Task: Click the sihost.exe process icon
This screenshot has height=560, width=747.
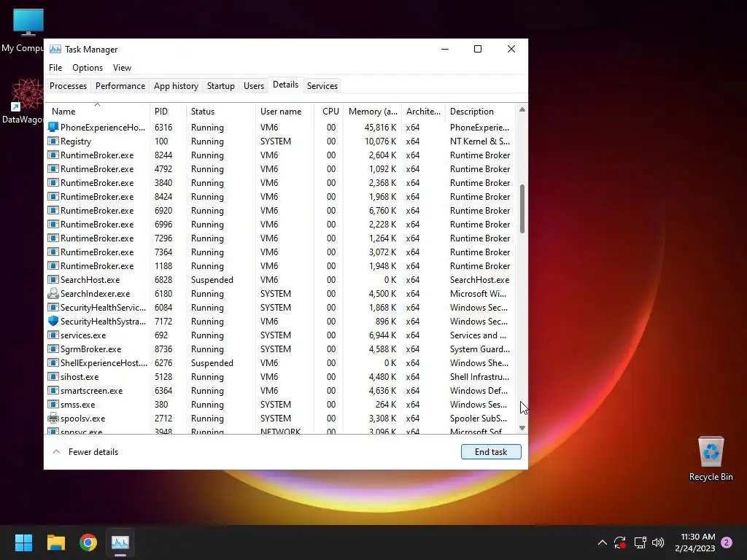Action: point(53,376)
